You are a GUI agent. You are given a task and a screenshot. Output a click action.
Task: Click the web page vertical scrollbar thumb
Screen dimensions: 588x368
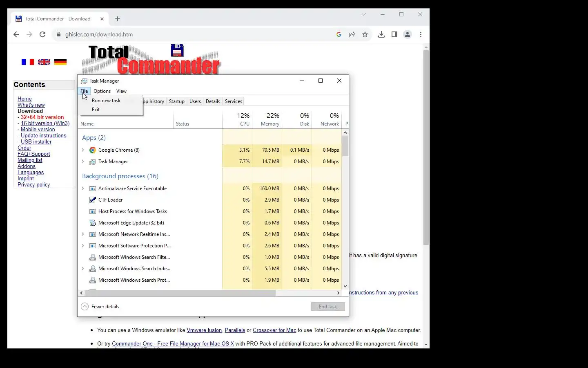(x=426, y=148)
